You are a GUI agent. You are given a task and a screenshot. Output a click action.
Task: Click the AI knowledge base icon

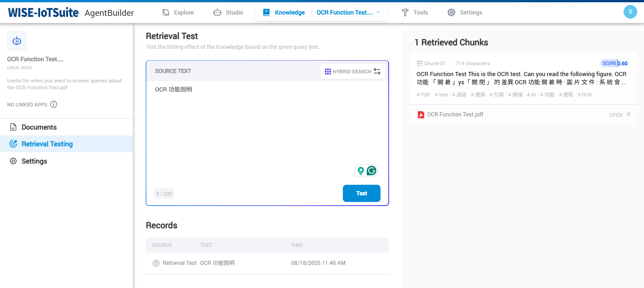coord(17,41)
